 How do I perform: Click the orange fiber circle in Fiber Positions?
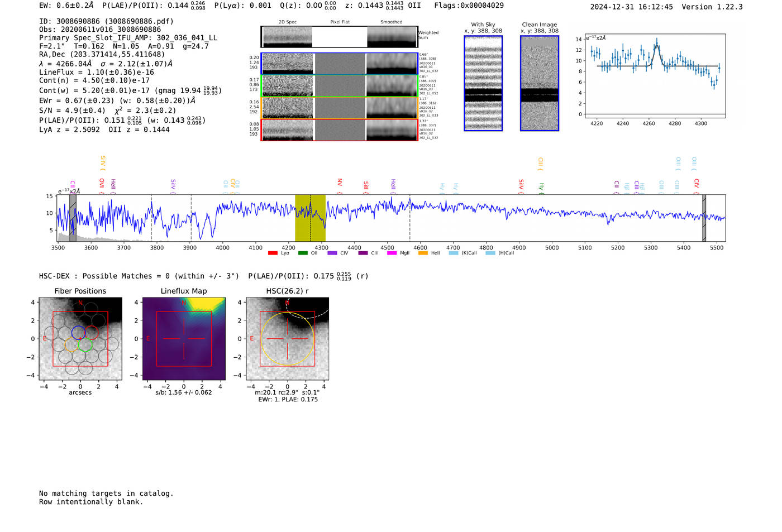tap(71, 344)
